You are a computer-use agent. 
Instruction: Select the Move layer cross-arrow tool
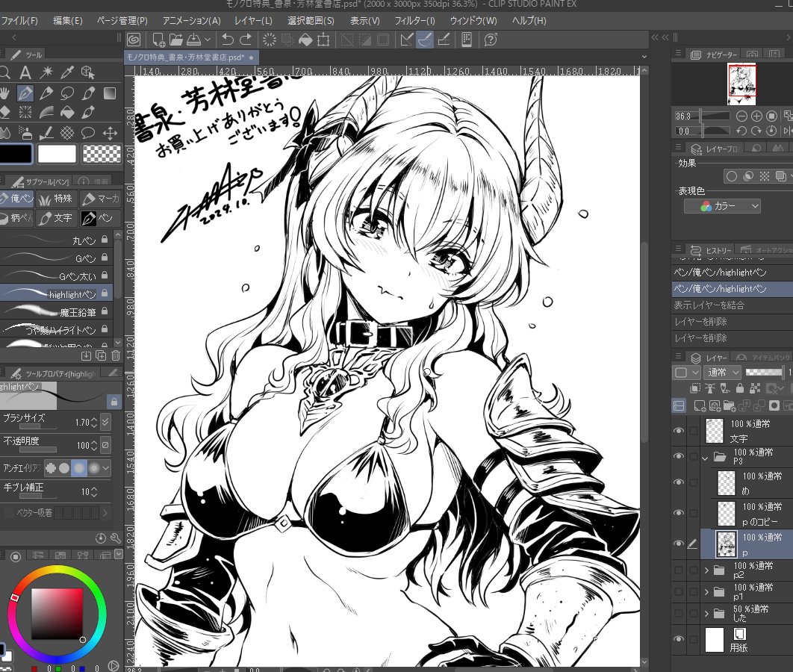click(109, 133)
